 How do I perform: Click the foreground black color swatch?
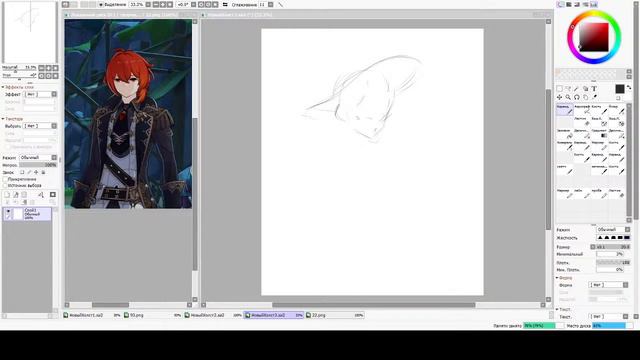(620, 89)
